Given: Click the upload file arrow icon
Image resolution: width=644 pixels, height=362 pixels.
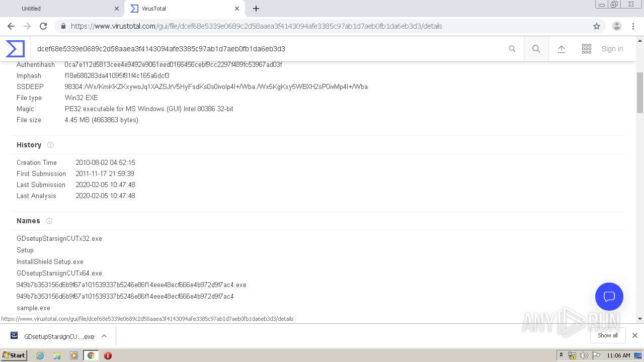Looking at the screenshot, I should point(561,49).
